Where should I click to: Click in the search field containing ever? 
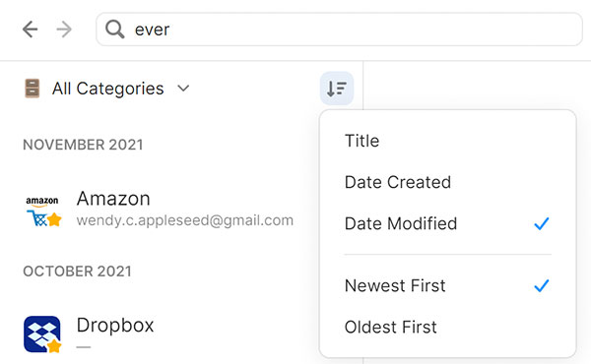[339, 30]
